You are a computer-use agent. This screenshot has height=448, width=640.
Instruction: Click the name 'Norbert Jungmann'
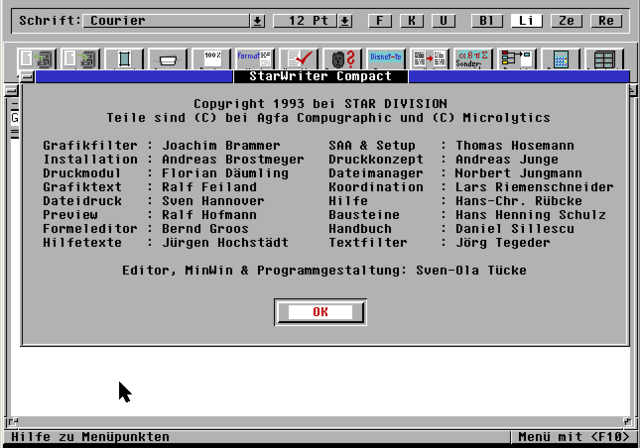pyautogui.click(x=519, y=173)
